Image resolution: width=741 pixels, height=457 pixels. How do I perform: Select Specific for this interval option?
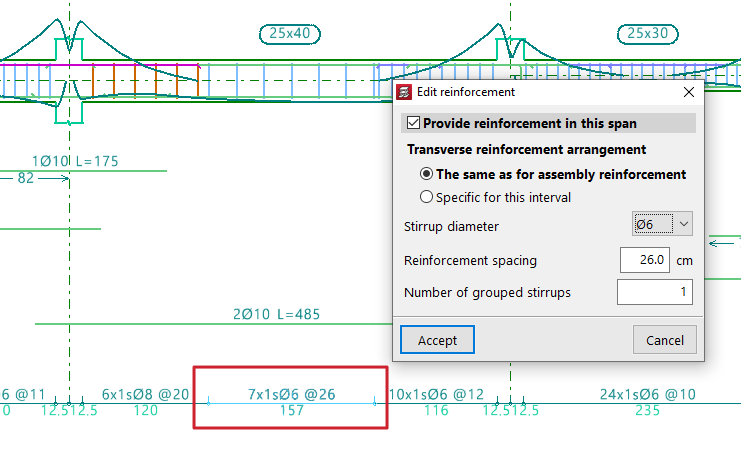(426, 197)
